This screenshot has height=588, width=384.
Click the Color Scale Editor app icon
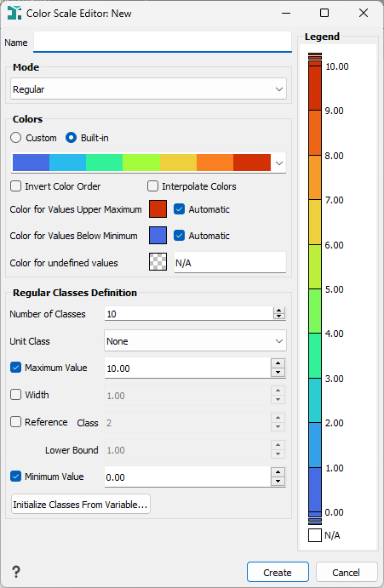point(14,13)
